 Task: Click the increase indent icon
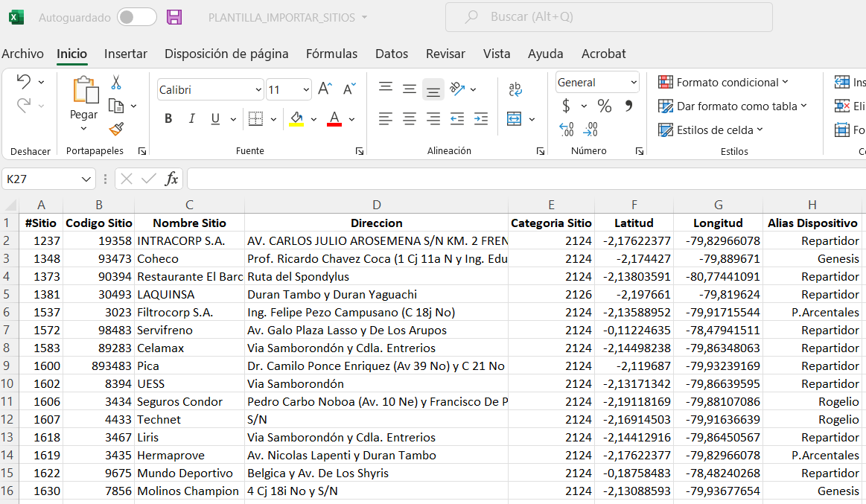coord(481,118)
